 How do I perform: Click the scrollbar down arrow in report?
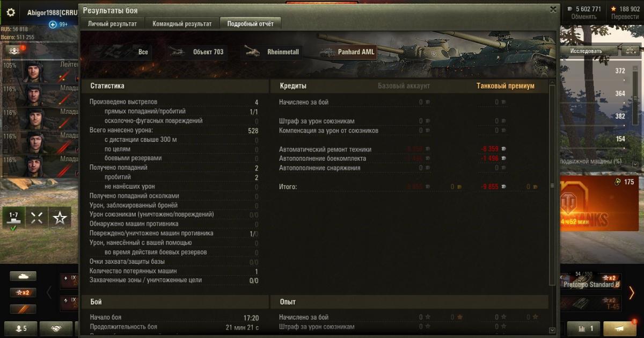[552, 330]
